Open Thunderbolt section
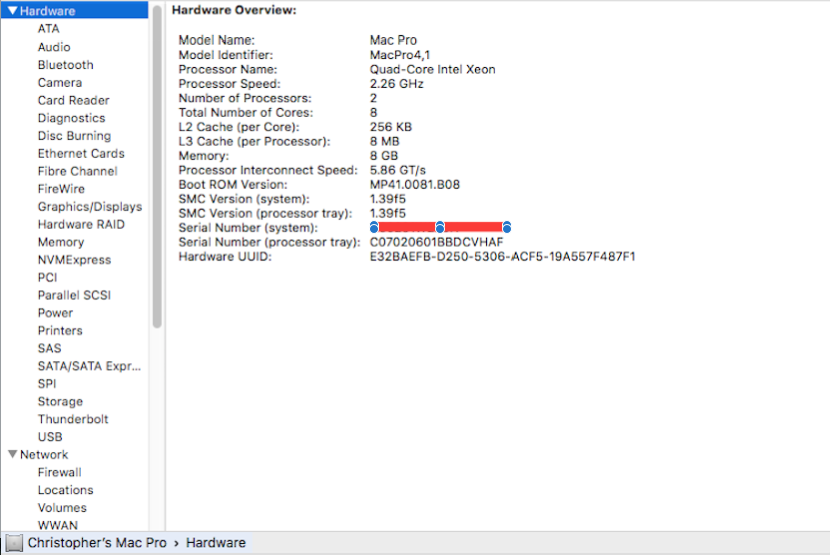Screen dimensions: 830x555 coord(73,419)
